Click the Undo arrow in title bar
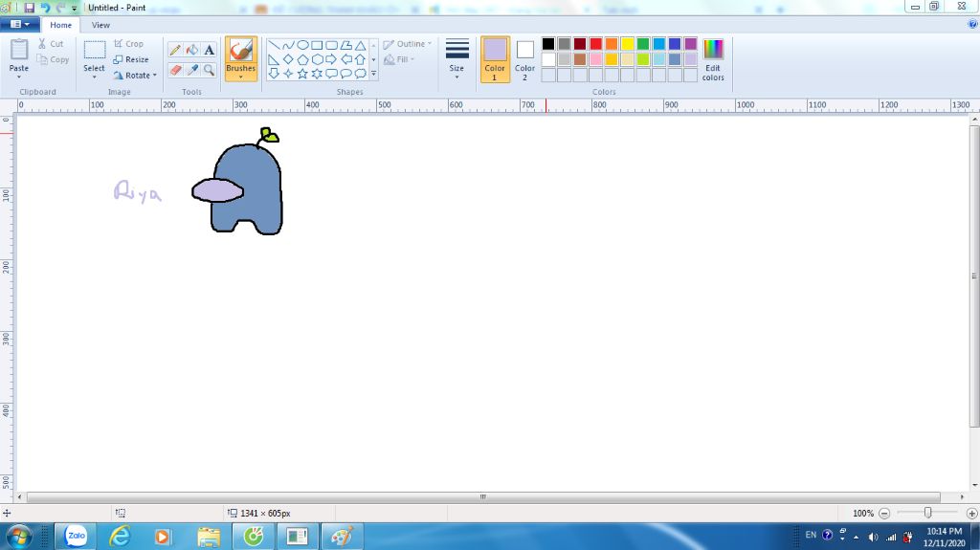The width and height of the screenshot is (980, 550). (x=45, y=8)
